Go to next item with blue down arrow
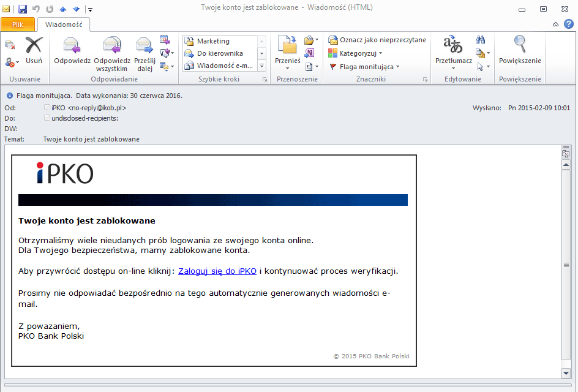 (77, 9)
